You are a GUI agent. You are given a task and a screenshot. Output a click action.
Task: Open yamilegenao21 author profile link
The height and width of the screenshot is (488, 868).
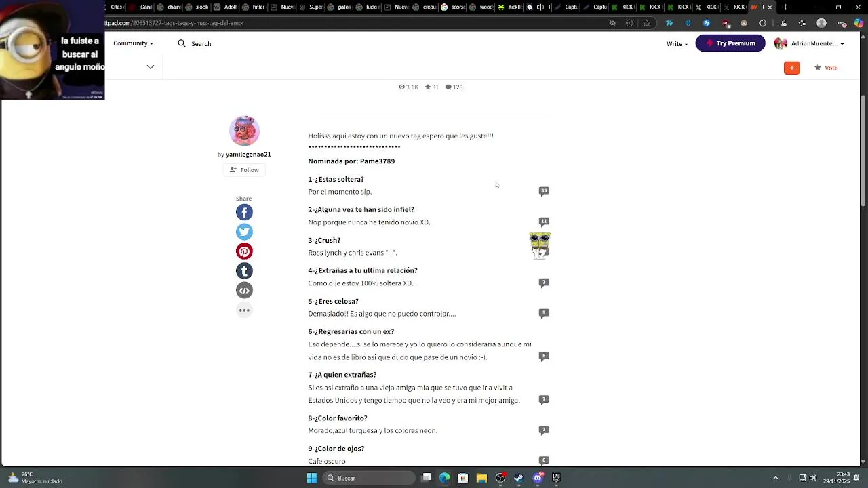click(248, 155)
